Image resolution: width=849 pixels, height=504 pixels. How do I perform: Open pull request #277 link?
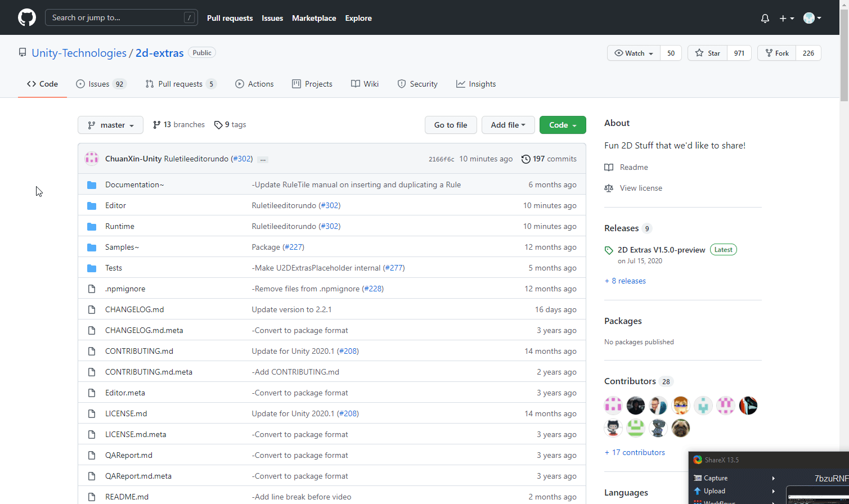click(x=394, y=268)
